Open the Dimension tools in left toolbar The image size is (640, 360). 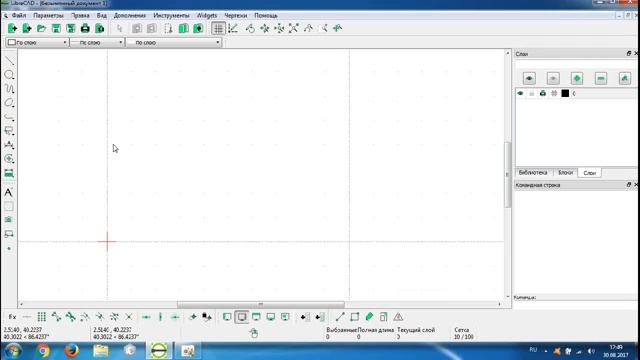point(9,145)
